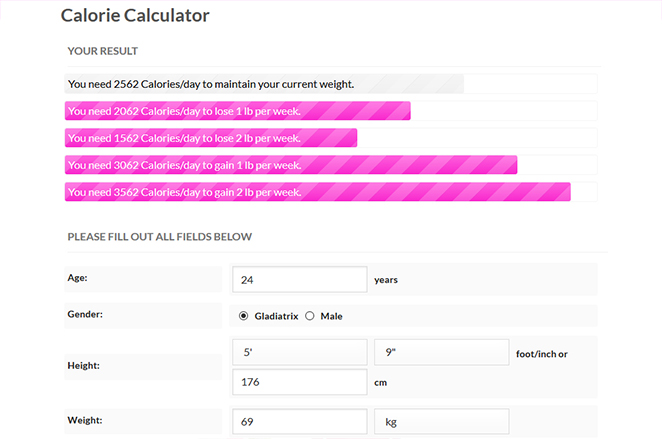Click the height centimeters field showing 176
The height and width of the screenshot is (439, 662).
tap(299, 382)
